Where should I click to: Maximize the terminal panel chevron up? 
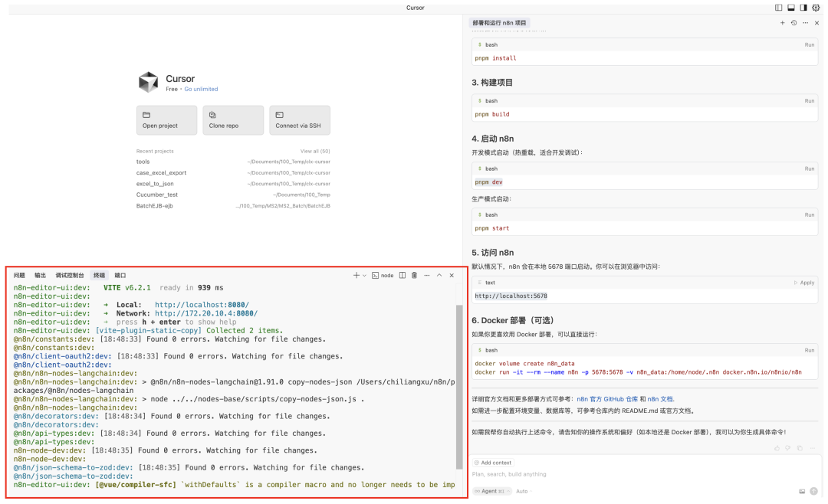pos(439,276)
